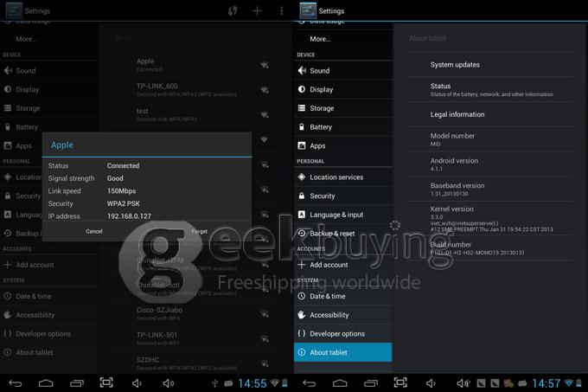This screenshot has height=392, width=588.
Task: Tap Display brightness icon in right sidebar
Action: pyautogui.click(x=302, y=89)
